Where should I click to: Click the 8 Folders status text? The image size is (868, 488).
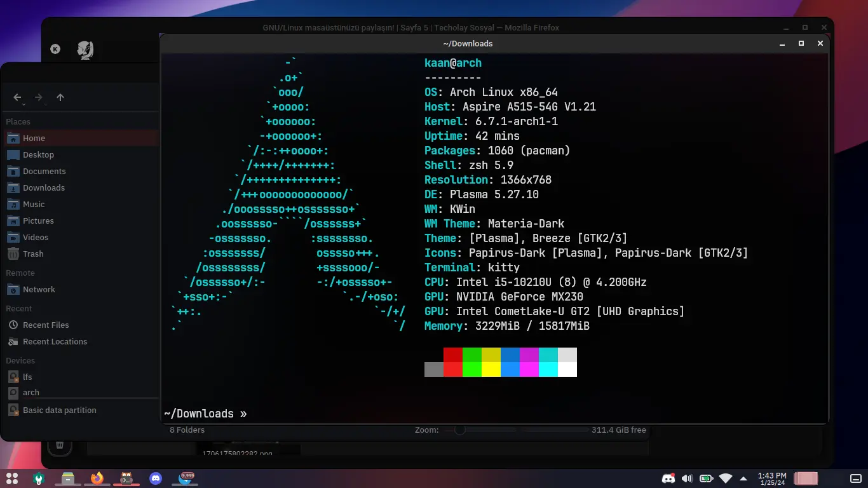[x=187, y=430]
